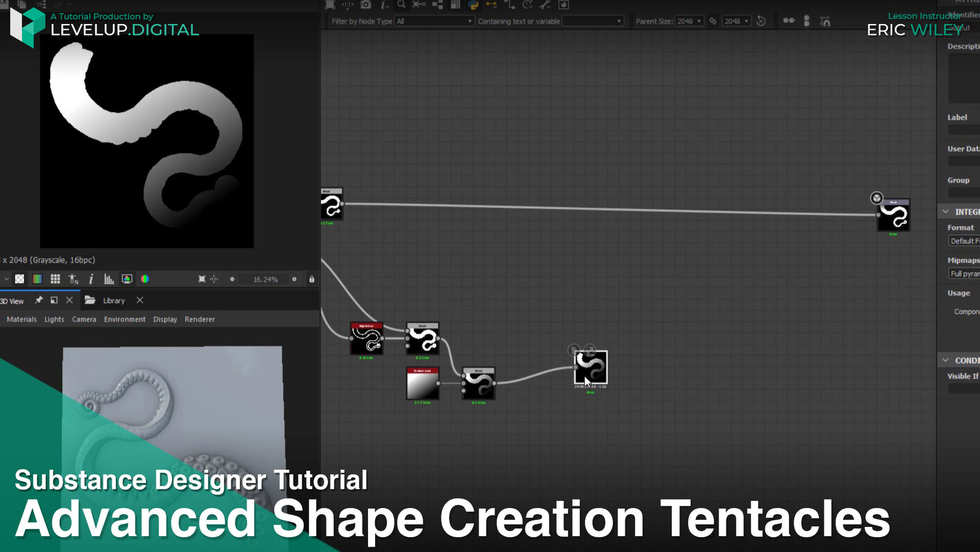Screen dimensions: 980x552
Task: Open the Renderer menu
Action: click(x=200, y=319)
